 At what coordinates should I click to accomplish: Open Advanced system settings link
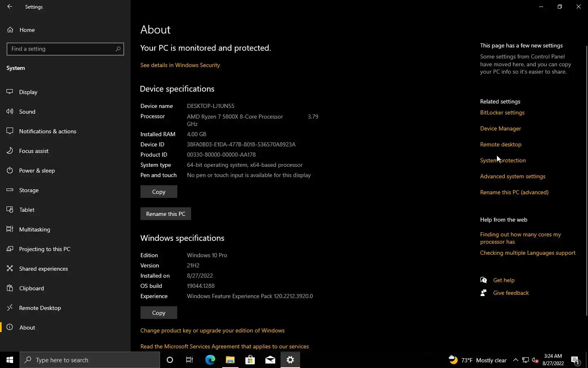pos(513,176)
